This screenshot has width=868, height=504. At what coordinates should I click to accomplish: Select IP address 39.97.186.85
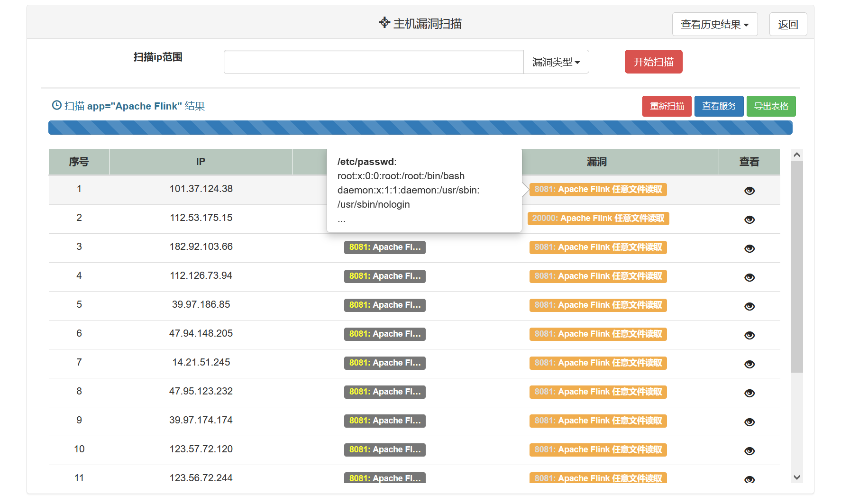[201, 304]
